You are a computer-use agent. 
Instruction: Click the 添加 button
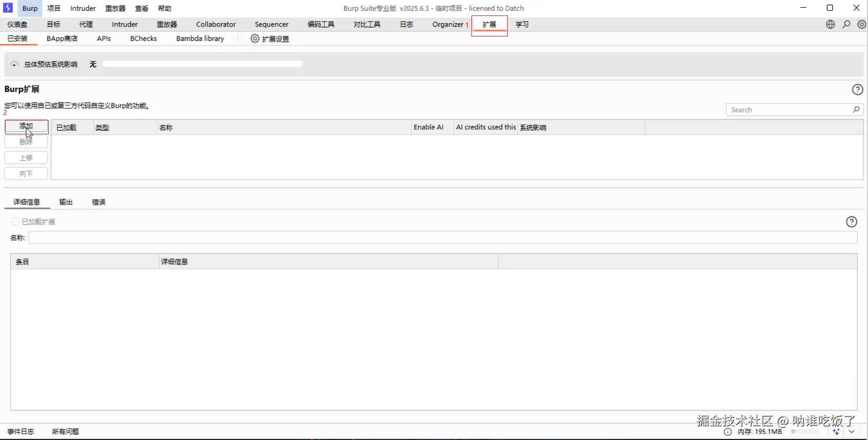click(x=26, y=126)
